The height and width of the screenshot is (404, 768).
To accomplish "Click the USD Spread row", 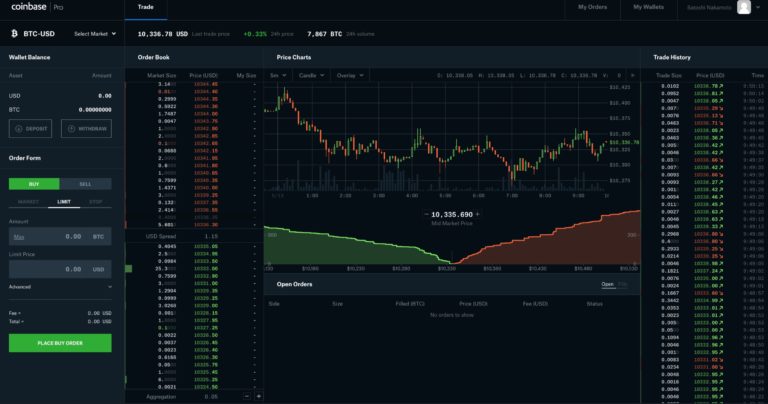I will click(x=194, y=236).
